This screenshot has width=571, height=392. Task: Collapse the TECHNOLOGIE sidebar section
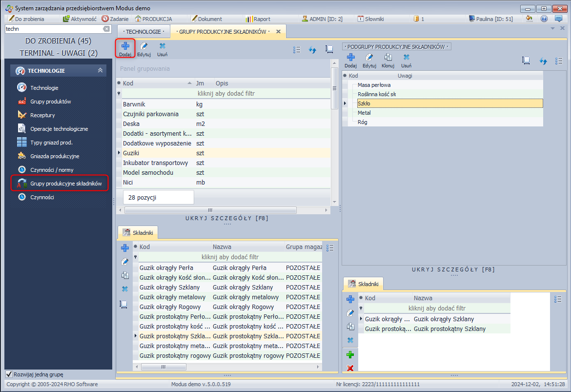(100, 71)
